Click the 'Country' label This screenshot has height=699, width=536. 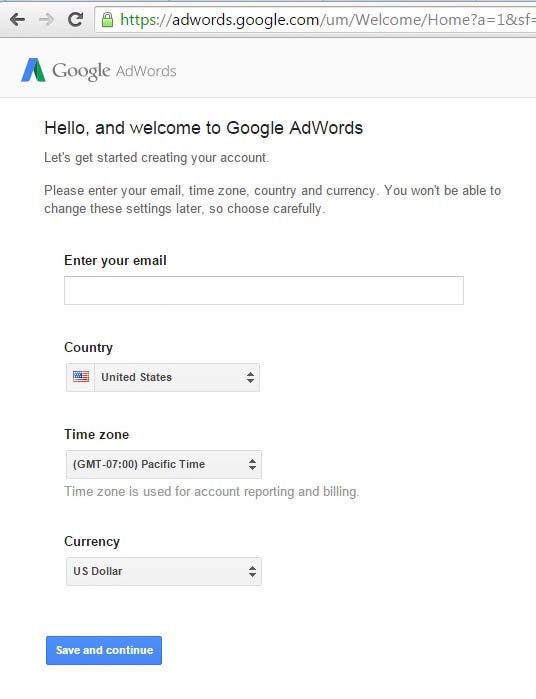88,347
